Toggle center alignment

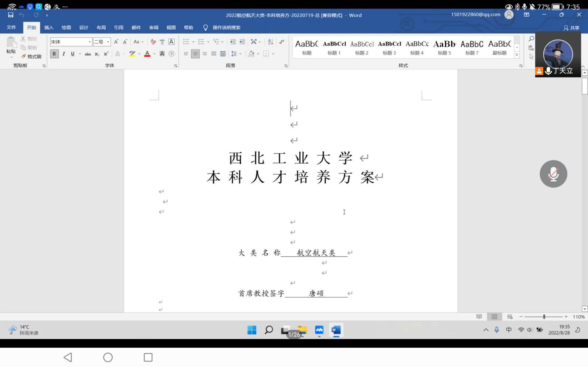point(195,54)
